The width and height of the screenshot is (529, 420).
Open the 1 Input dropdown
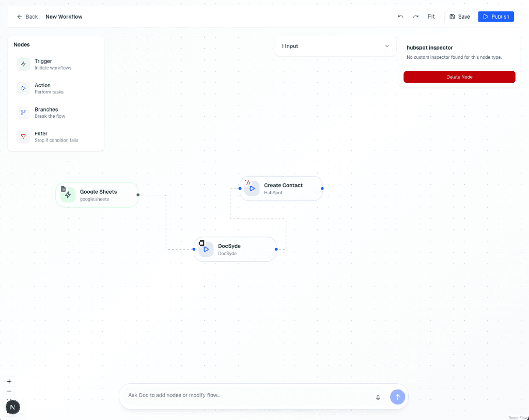[335, 46]
